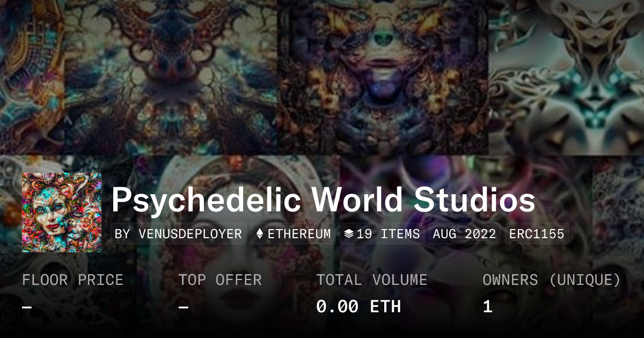Click the 0.00 ETH volume value

tap(358, 306)
